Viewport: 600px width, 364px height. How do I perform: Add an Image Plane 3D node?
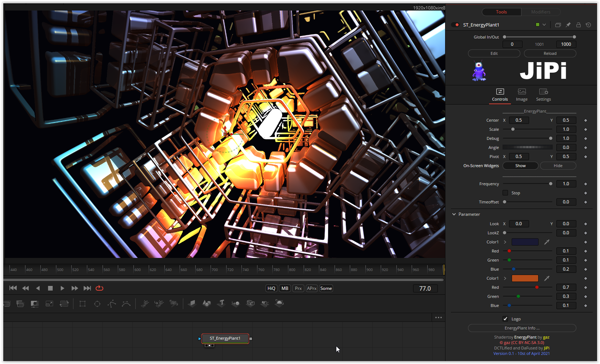192,303
